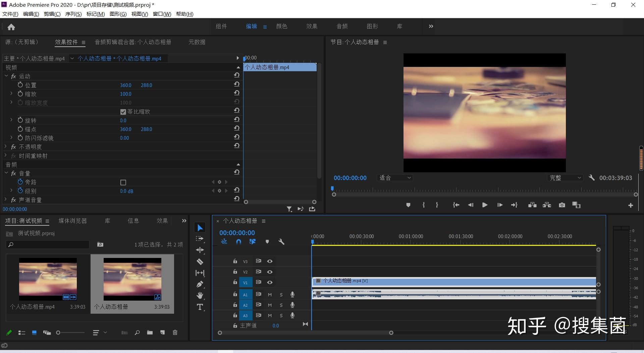Viewport: 644px width, 353px height.
Task: Step forward one frame in Program monitor
Action: pyautogui.click(x=500, y=205)
